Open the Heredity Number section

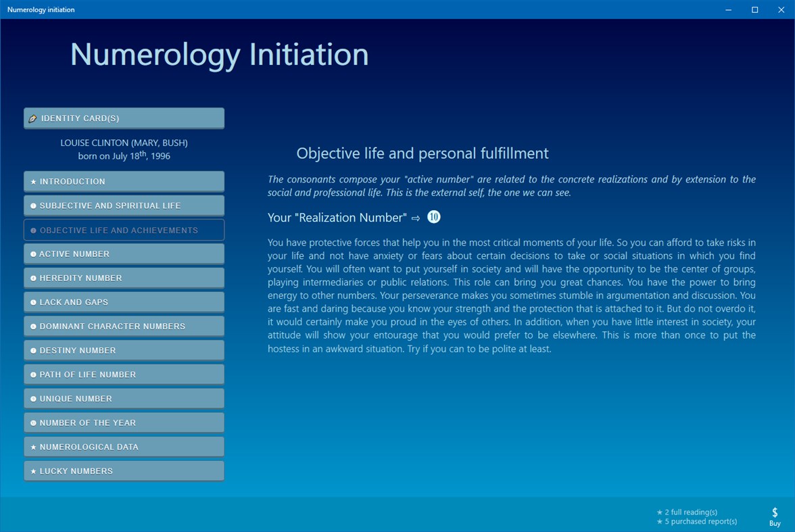click(124, 277)
